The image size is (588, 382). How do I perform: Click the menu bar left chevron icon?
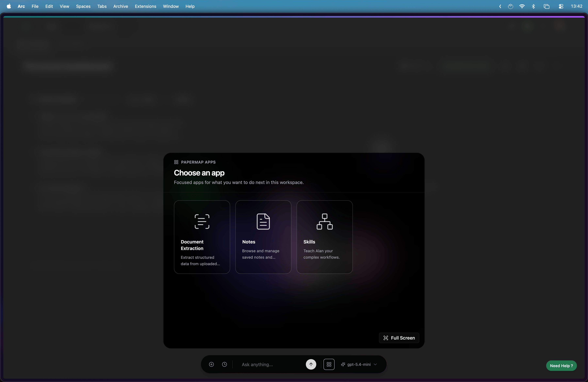[x=500, y=6]
